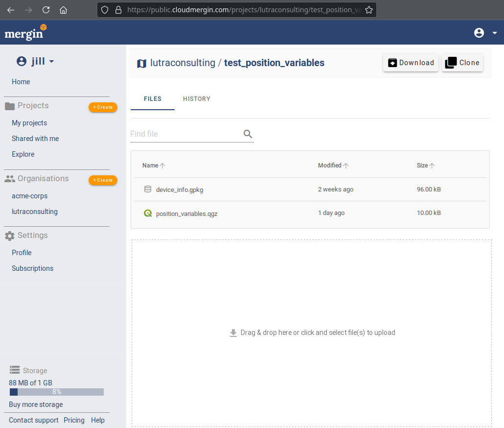Click the '1 day ago' modified cell

pyautogui.click(x=331, y=213)
